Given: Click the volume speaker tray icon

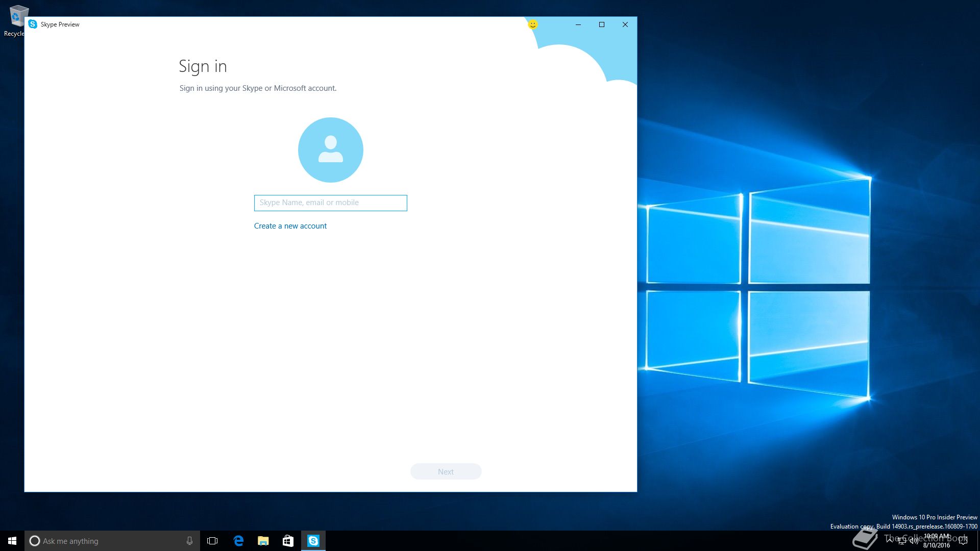Looking at the screenshot, I should point(914,541).
